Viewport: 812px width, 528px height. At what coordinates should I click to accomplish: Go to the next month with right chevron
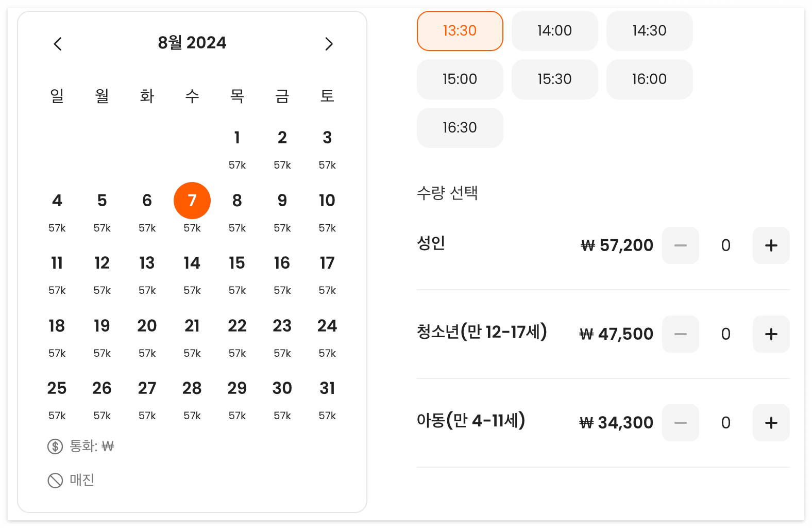[x=329, y=44]
